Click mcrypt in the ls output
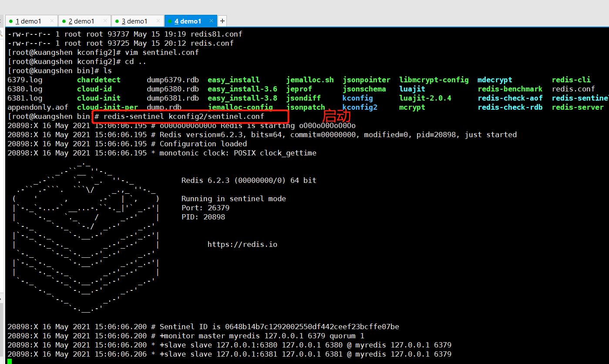This screenshot has width=609, height=364. pos(412,107)
